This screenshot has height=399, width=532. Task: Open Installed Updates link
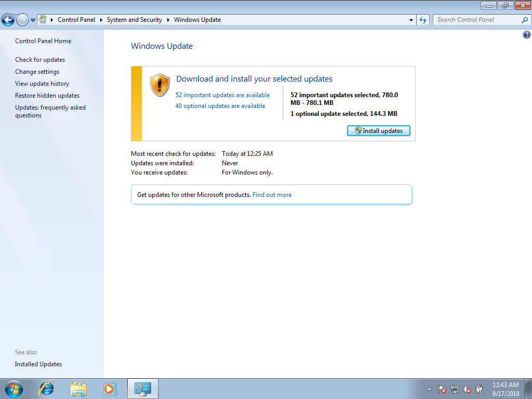(38, 364)
